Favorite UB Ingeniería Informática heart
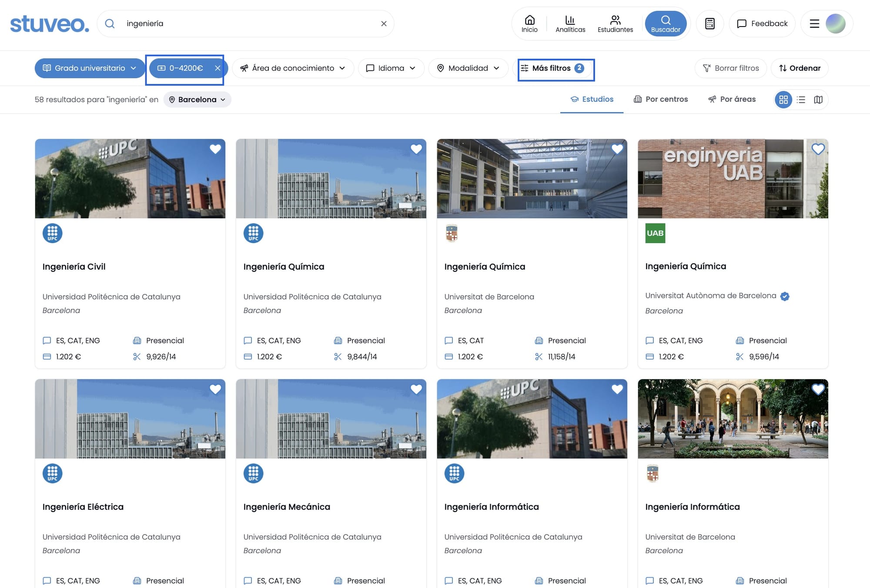This screenshot has height=588, width=870. pyautogui.click(x=818, y=389)
